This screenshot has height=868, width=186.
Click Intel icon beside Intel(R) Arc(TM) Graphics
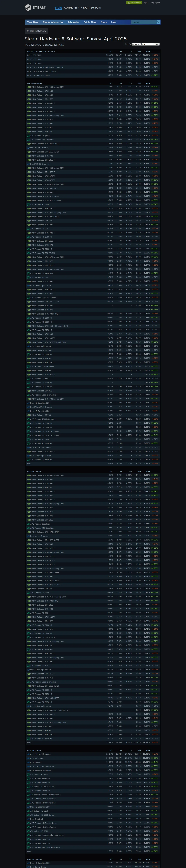pyautogui.click(x=28, y=407)
